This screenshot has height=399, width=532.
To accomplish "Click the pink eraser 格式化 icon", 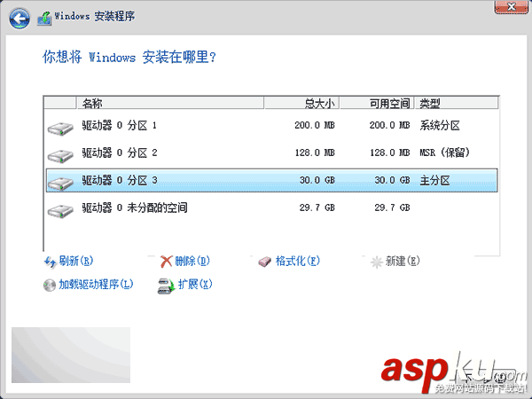I will 264,262.
